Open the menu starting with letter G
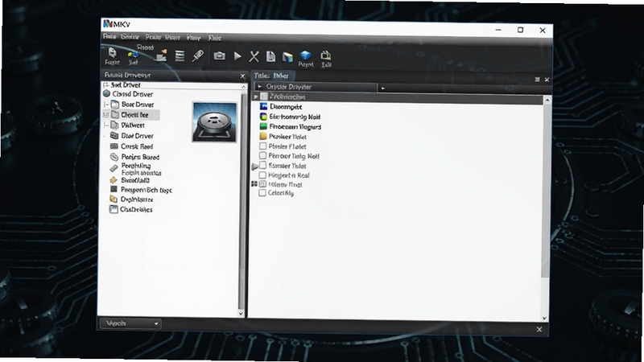 (130, 37)
